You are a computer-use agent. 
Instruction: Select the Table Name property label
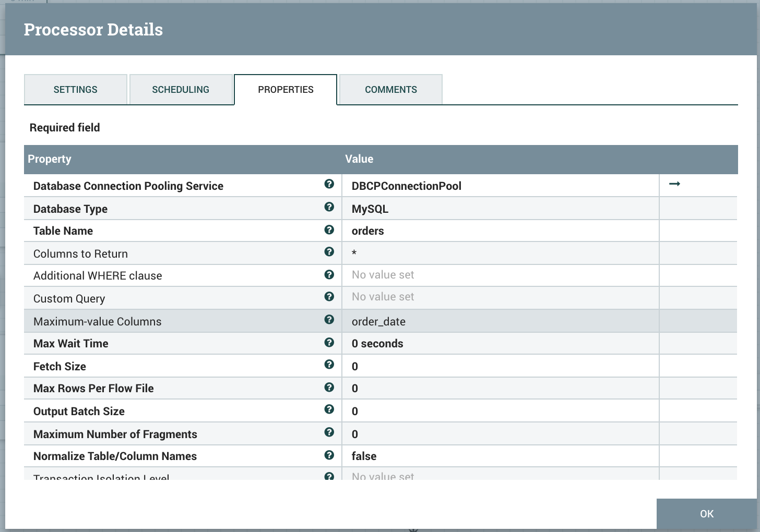pos(63,231)
